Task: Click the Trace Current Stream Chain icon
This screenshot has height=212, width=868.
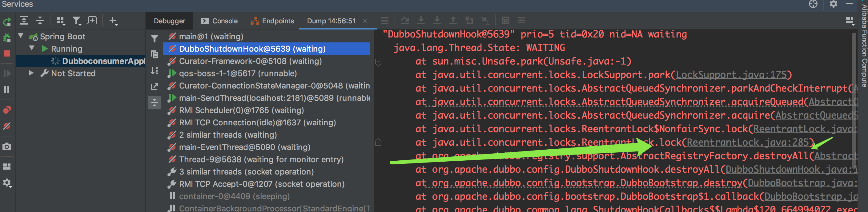Action: coord(522,21)
